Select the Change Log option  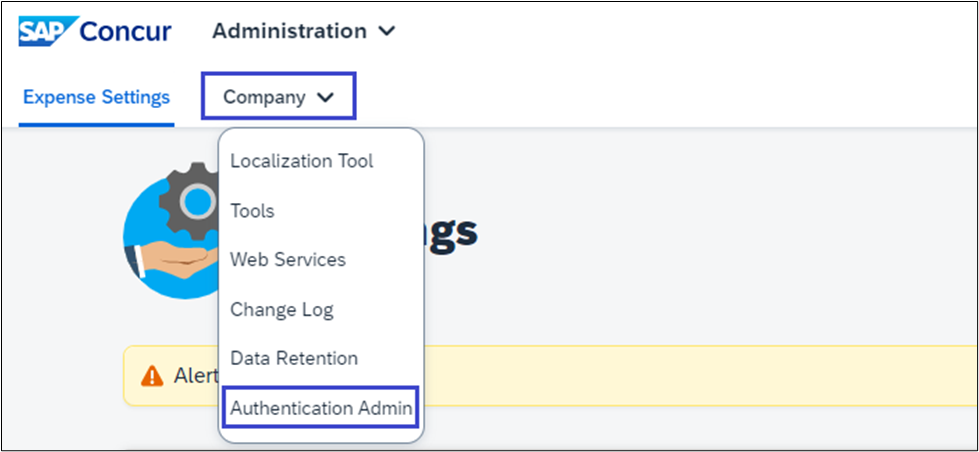point(282,309)
